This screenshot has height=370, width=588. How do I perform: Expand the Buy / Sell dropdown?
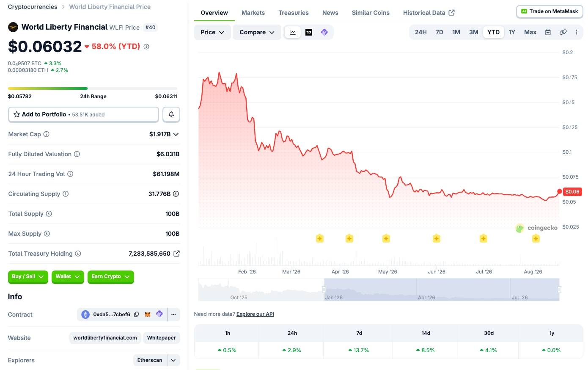28,276
